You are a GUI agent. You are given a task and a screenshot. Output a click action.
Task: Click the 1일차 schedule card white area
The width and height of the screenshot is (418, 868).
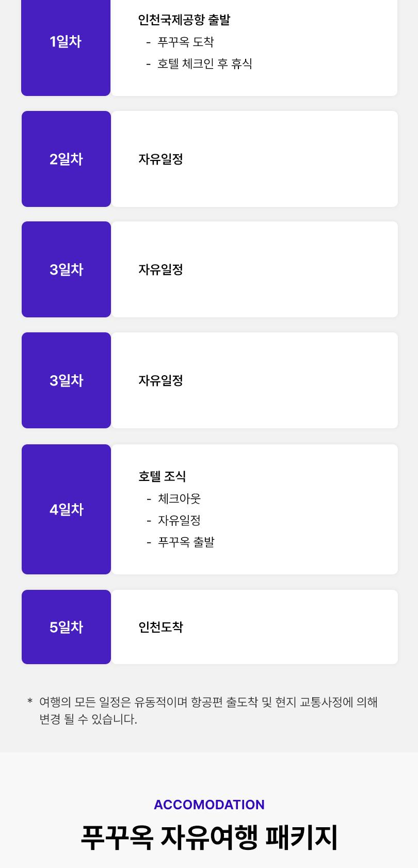pyautogui.click(x=254, y=48)
